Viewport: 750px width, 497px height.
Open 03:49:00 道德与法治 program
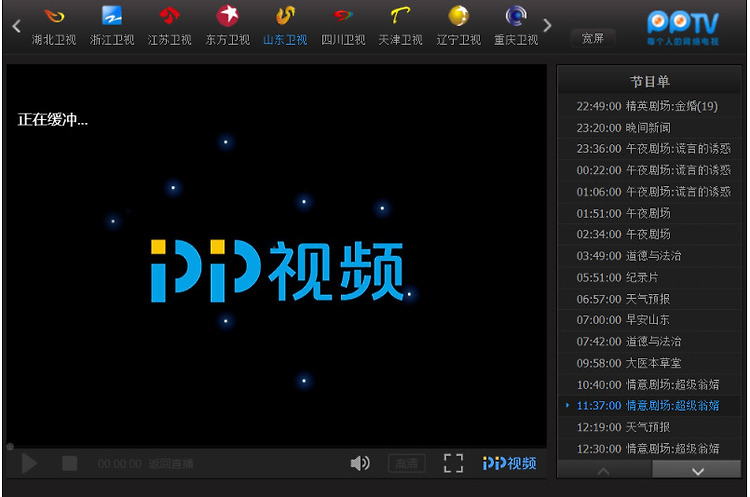(x=649, y=256)
